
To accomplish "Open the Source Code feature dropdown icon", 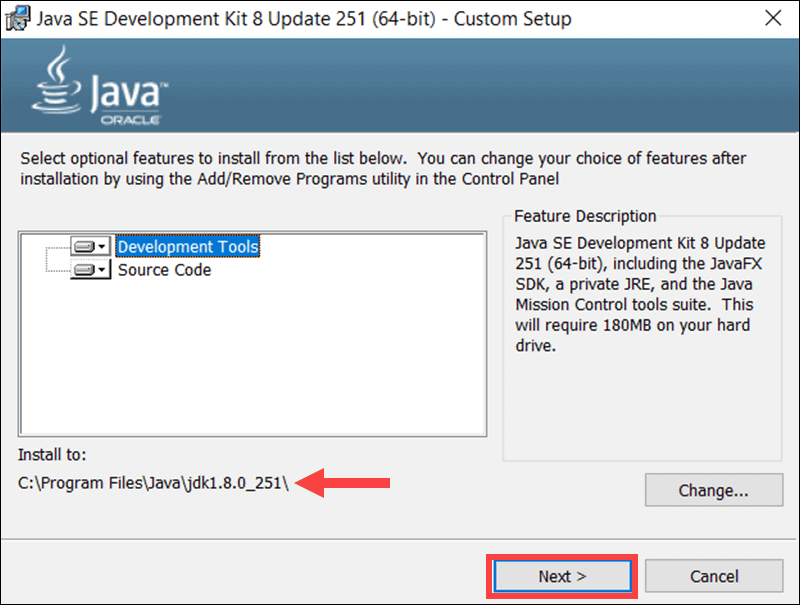I will (x=90, y=269).
